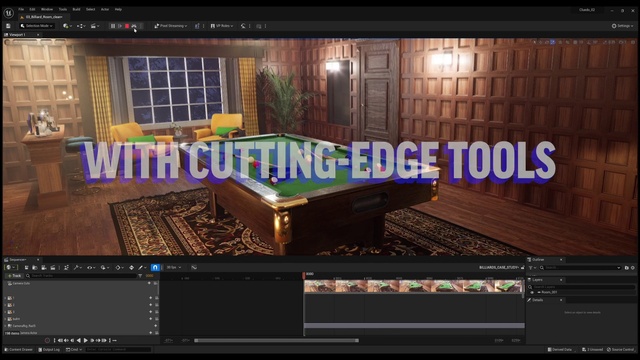Click the frame skip icon in toolbar

pos(120,26)
